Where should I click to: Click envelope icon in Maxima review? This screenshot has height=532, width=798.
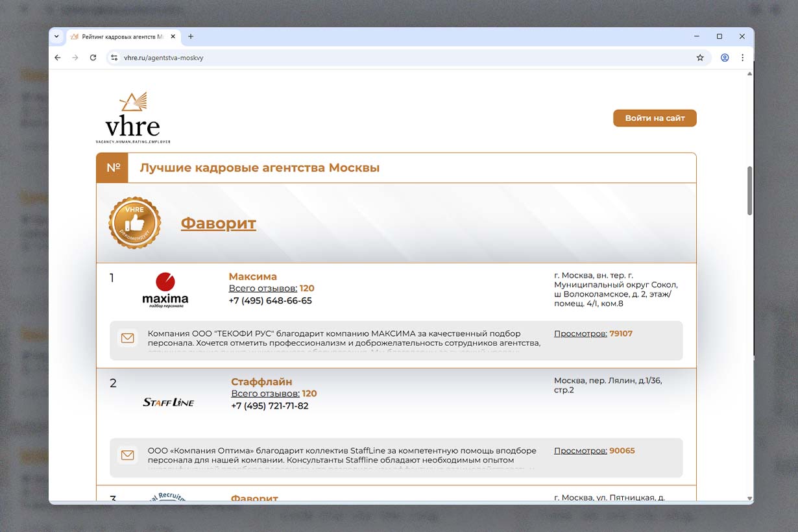[128, 338]
